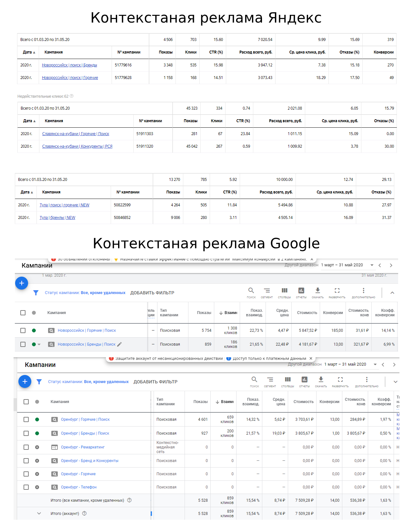Open Yandex campaign Новороссийск | поиск | Горячие
This screenshot has width=413, height=532.
coord(70,78)
